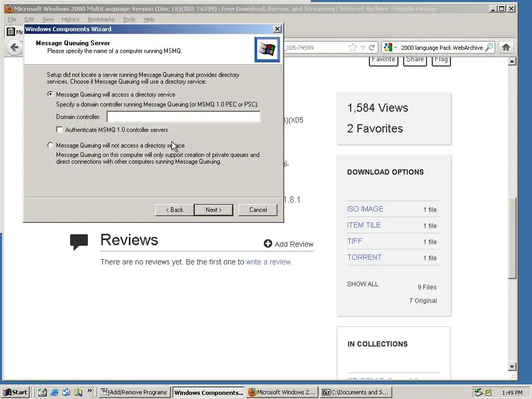Open the TIFF download link
Image resolution: width=532 pixels, height=399 pixels.
(x=354, y=241)
